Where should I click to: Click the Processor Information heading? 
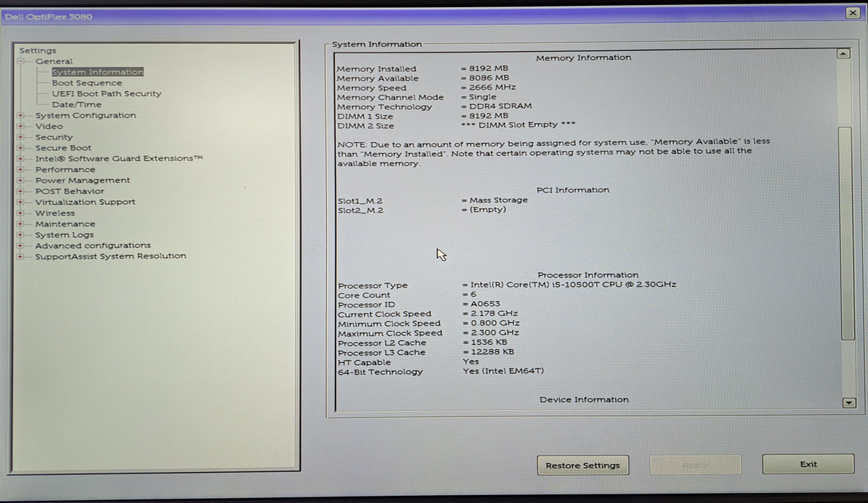588,274
